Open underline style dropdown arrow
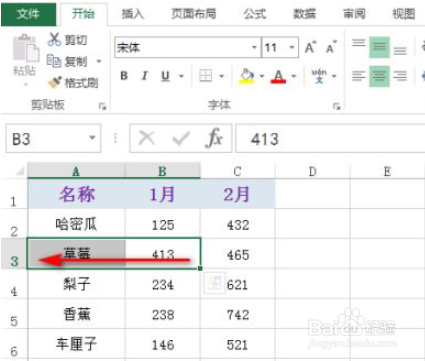Image resolution: width=425 pixels, height=361 pixels. click(181, 76)
